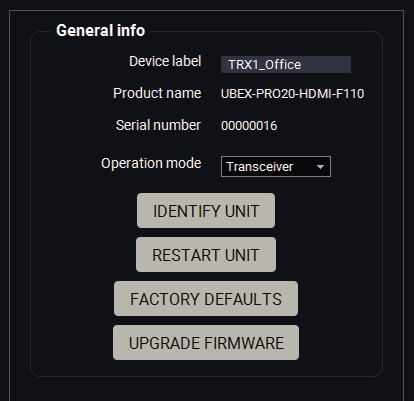Image resolution: width=414 pixels, height=401 pixels.
Task: Click the Device label input field
Action: [286, 64]
